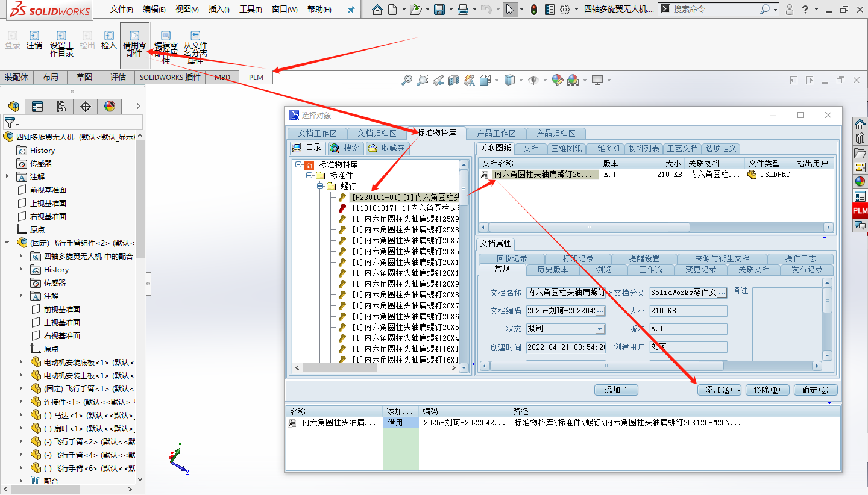Viewport: 868px width, 495px height.
Task: Click the 检入 (check-in) icon
Action: pos(108,40)
